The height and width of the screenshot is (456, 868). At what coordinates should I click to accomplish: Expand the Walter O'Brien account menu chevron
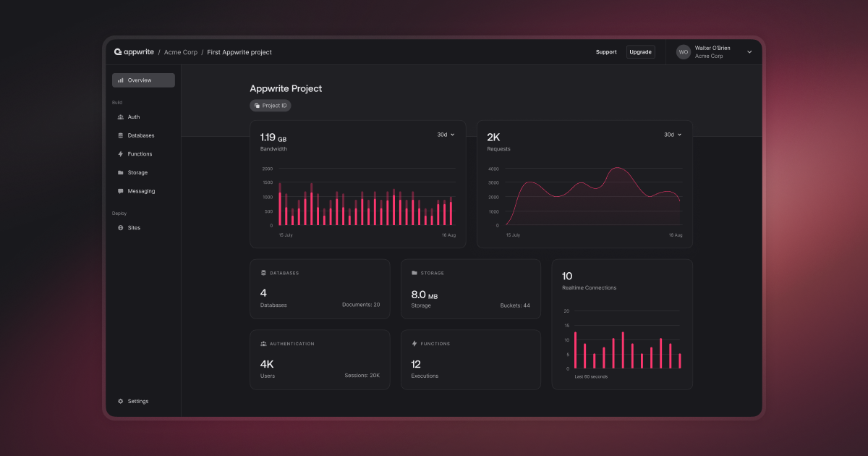[x=749, y=51]
